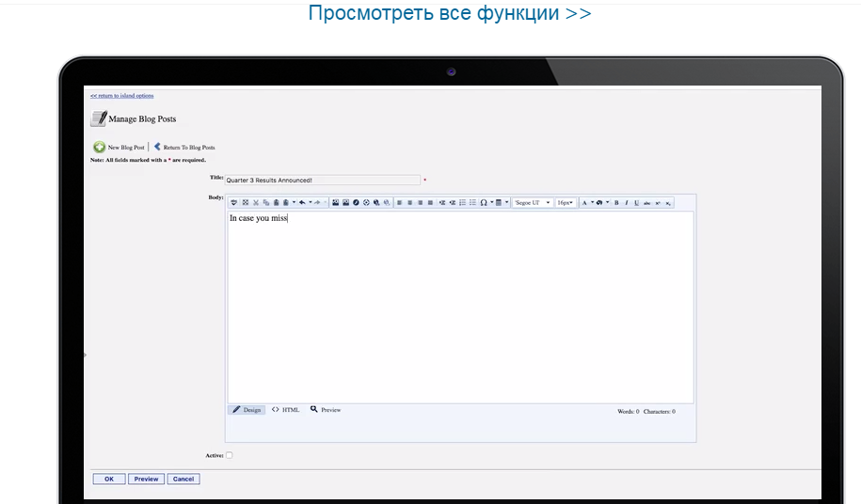
Task: Click the cut scissors icon
Action: click(x=256, y=203)
